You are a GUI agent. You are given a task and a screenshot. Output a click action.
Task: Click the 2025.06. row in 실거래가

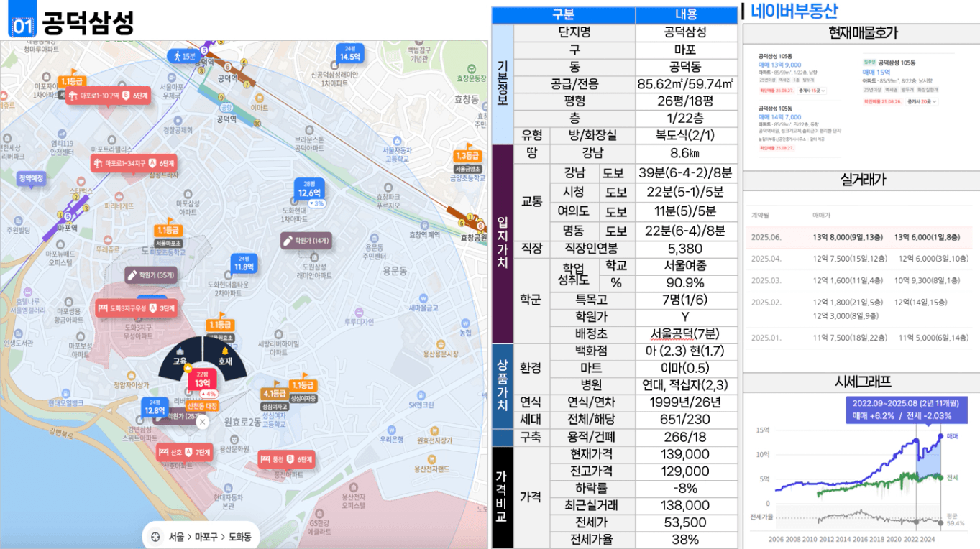tap(858, 237)
